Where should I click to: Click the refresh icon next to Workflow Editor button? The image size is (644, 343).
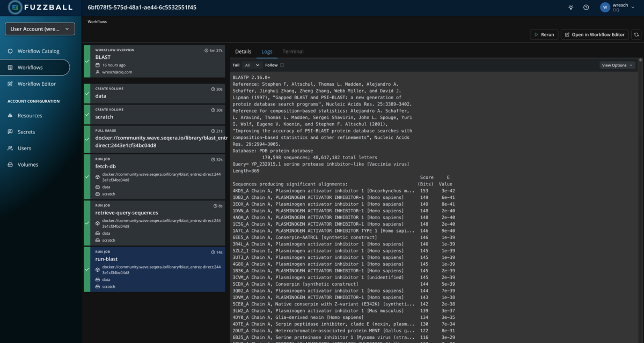point(636,34)
